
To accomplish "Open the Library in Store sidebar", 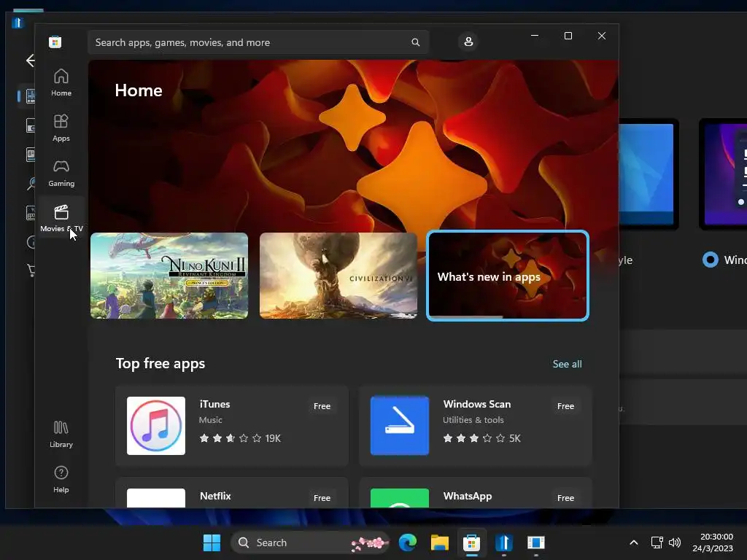I will (x=61, y=435).
